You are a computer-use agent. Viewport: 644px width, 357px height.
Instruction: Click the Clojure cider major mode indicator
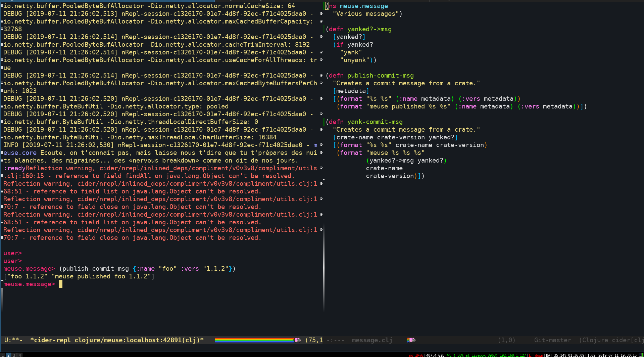click(611, 340)
